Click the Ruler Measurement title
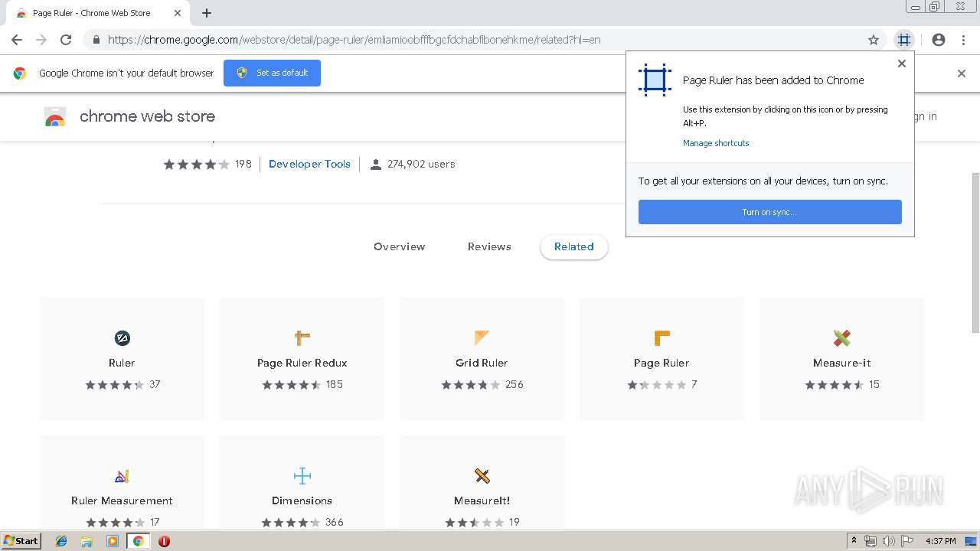Image resolution: width=980 pixels, height=551 pixels. pos(122,500)
